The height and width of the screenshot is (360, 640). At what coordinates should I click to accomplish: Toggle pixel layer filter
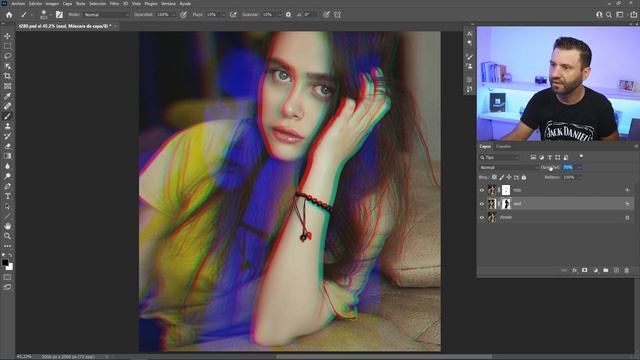tap(533, 157)
